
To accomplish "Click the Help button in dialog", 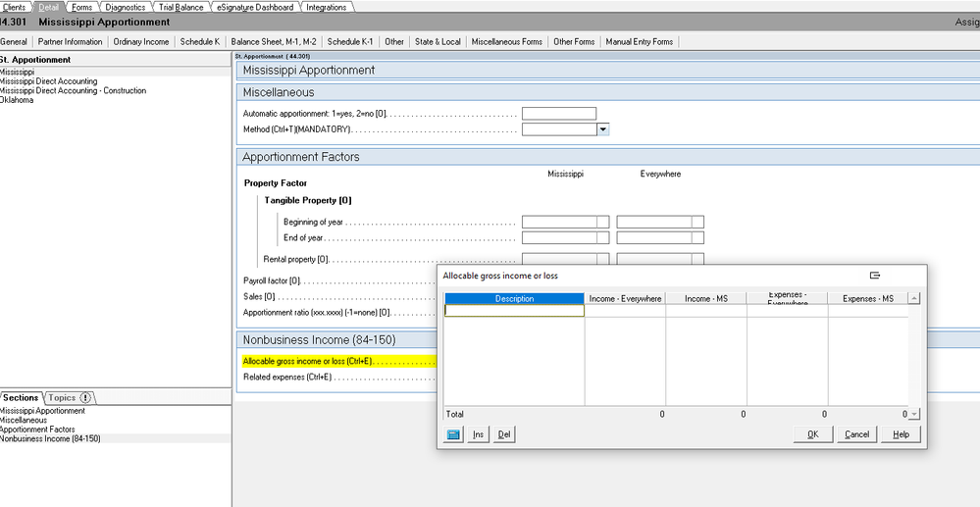I will pyautogui.click(x=901, y=434).
